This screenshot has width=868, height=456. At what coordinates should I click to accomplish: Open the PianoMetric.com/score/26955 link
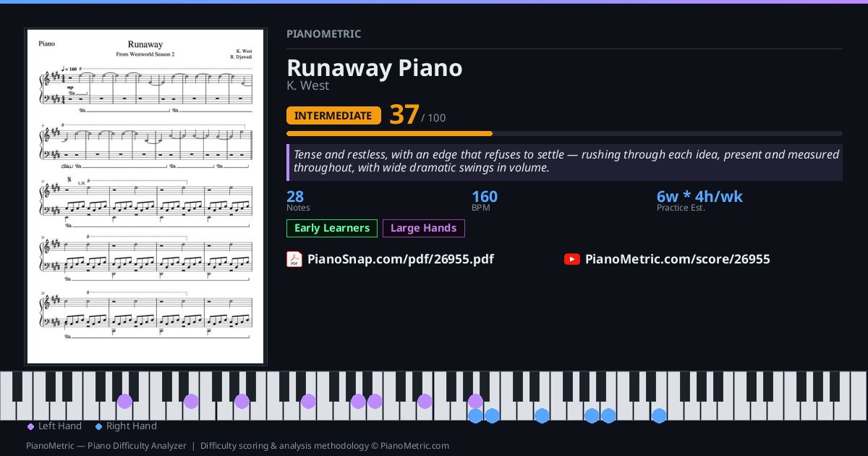click(x=678, y=259)
